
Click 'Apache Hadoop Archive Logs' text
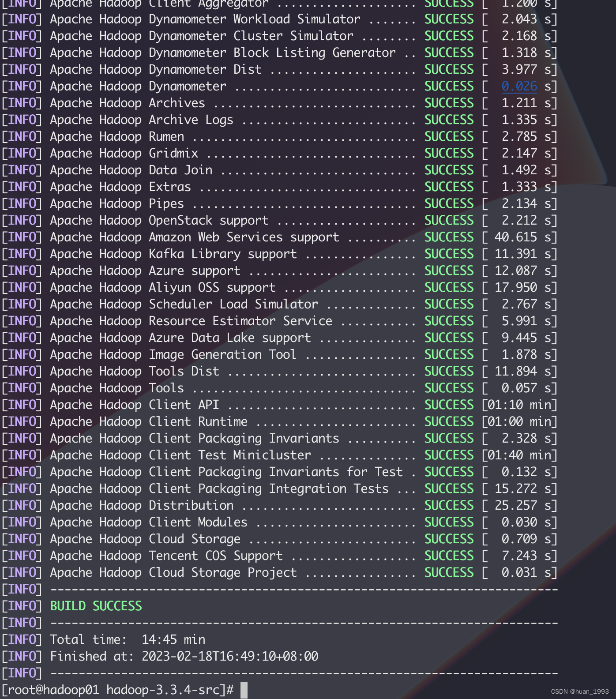(x=142, y=120)
